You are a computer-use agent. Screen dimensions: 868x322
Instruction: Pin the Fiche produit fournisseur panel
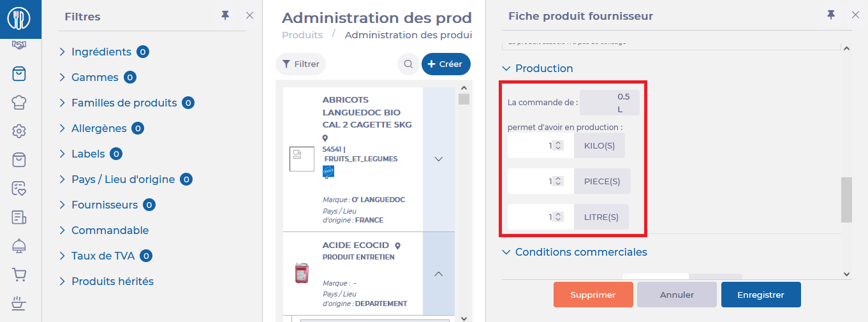pos(830,15)
